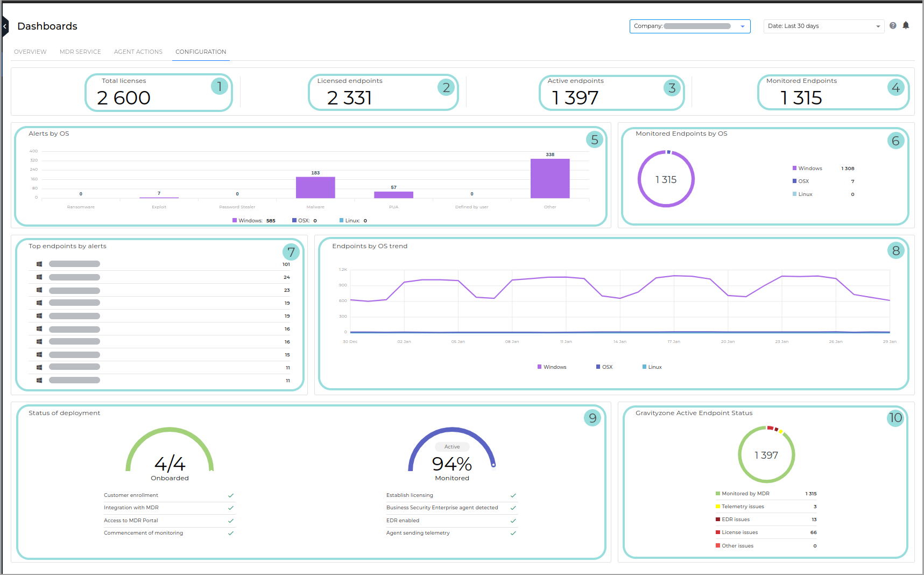Select the Active endpoints count card
This screenshot has height=575, width=924.
click(611, 92)
